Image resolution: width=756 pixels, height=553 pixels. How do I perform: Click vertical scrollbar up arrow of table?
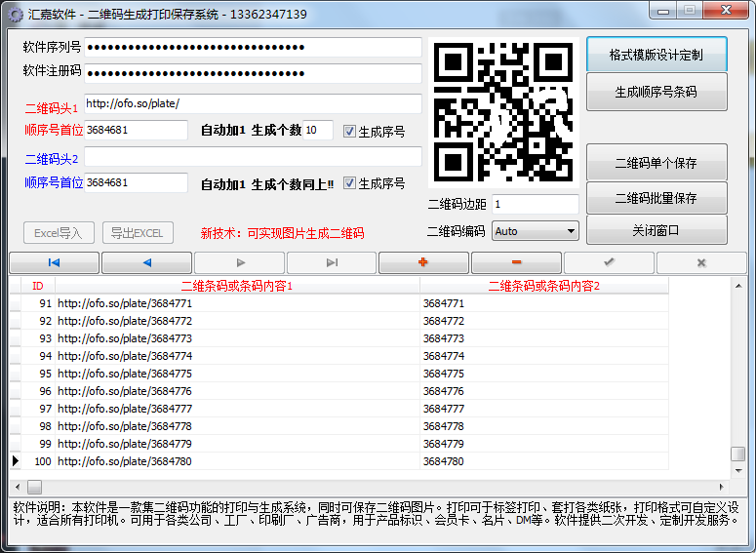click(x=738, y=286)
